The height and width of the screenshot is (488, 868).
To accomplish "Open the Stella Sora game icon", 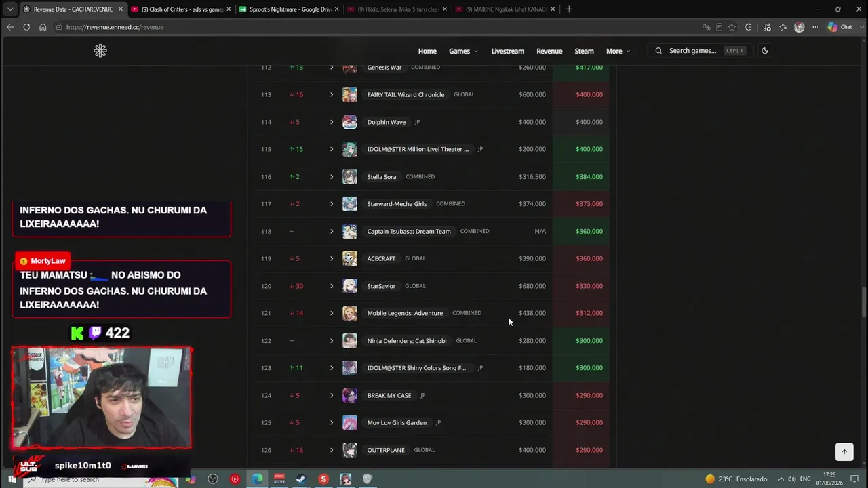I will click(350, 177).
